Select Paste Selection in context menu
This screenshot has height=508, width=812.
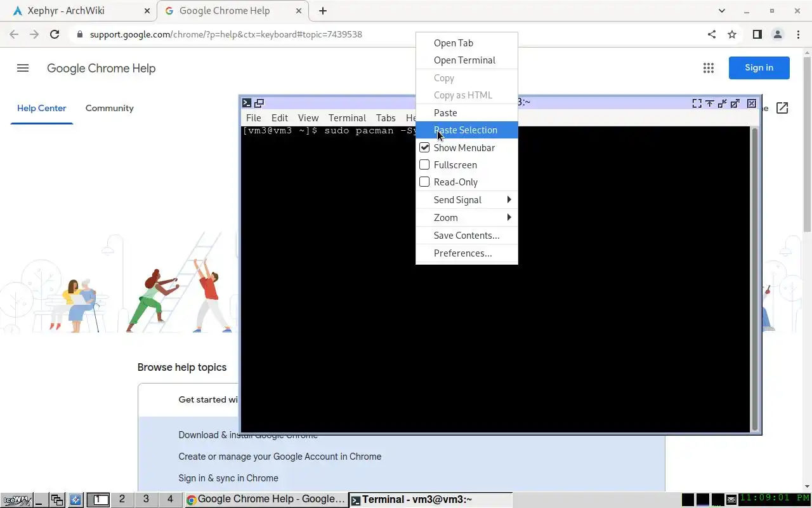(x=467, y=130)
